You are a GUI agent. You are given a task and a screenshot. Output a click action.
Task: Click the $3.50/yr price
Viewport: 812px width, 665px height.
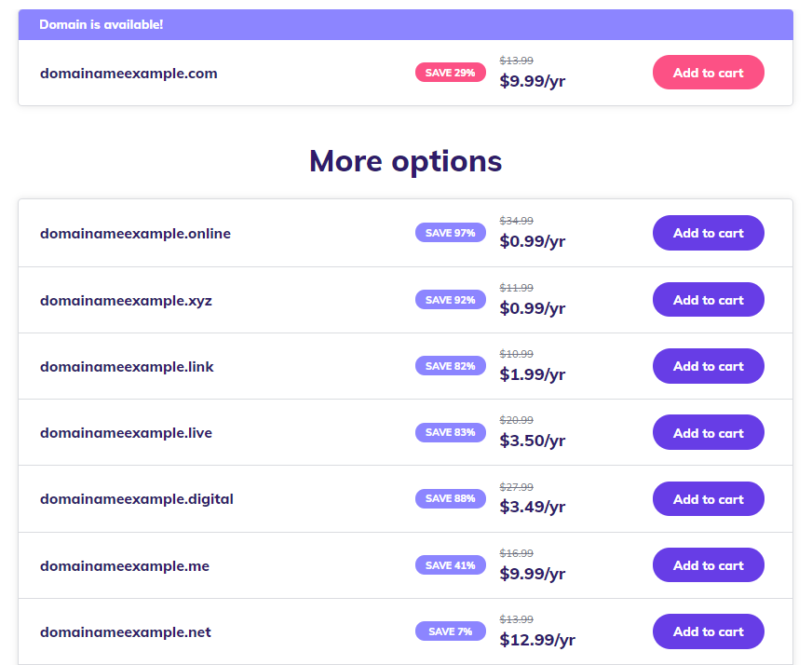[532, 441]
